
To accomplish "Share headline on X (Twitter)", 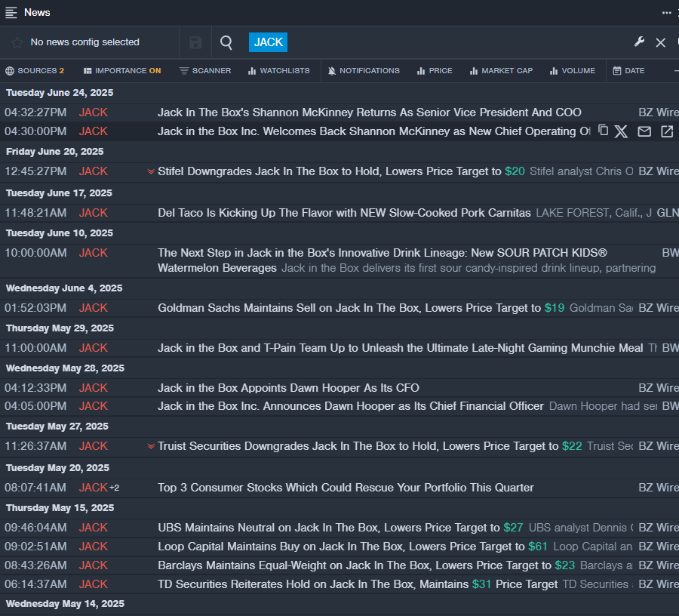I will [x=622, y=131].
